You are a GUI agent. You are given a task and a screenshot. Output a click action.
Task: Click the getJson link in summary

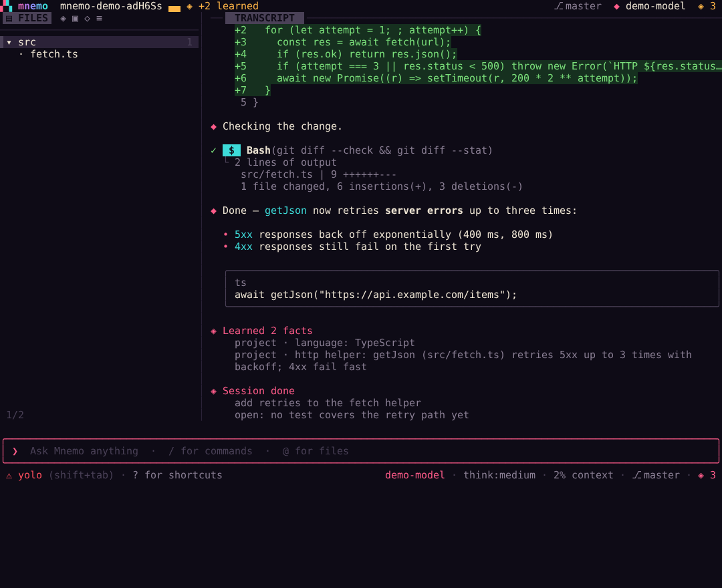coord(285,210)
